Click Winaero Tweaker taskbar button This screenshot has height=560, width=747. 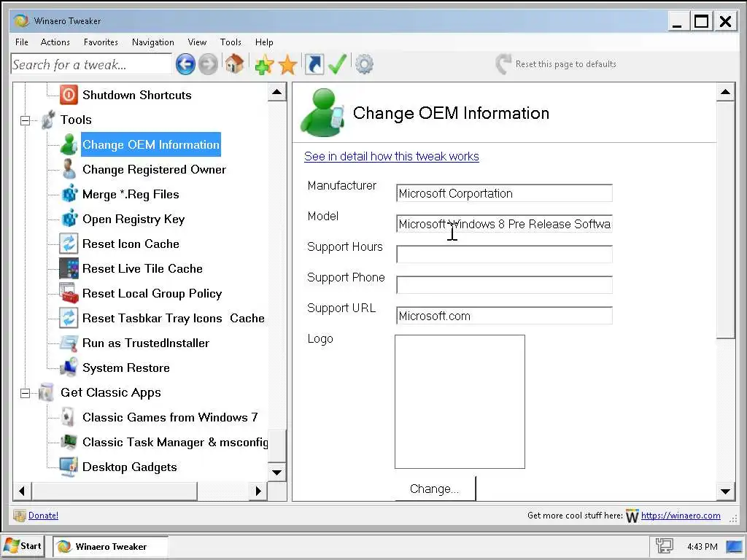click(x=110, y=547)
